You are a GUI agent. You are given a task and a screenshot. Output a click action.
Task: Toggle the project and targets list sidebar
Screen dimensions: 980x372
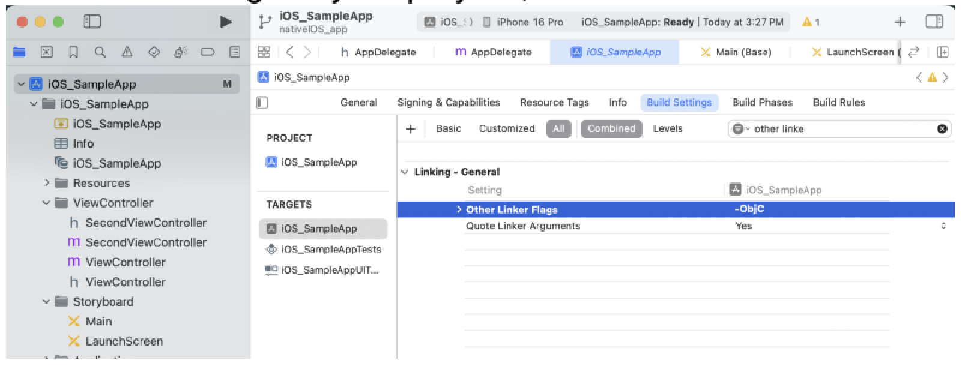[262, 103]
